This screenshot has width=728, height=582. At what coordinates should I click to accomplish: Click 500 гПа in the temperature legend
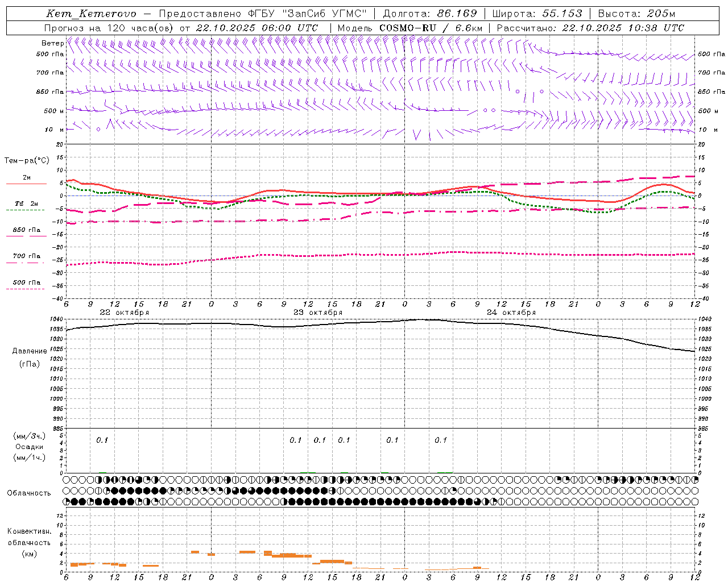pos(27,282)
